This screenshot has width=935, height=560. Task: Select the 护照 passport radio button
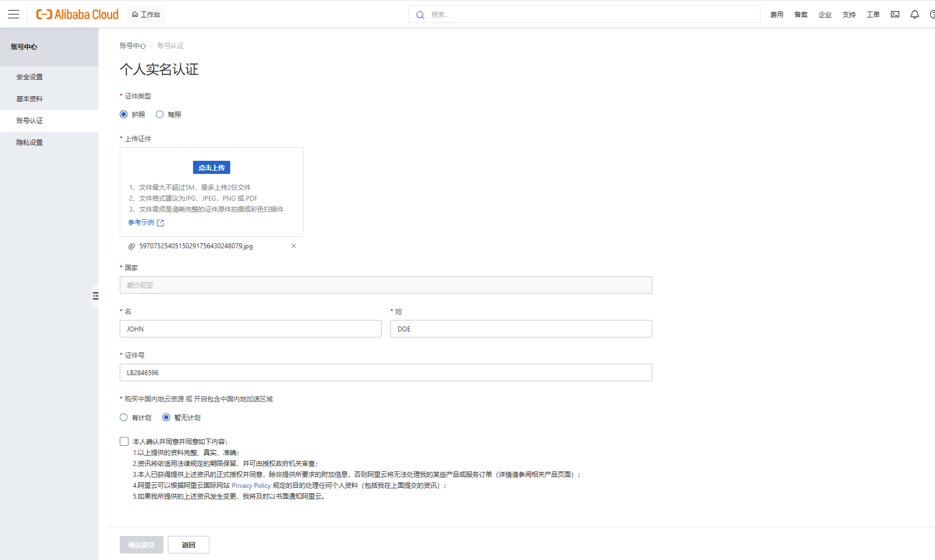click(x=124, y=114)
